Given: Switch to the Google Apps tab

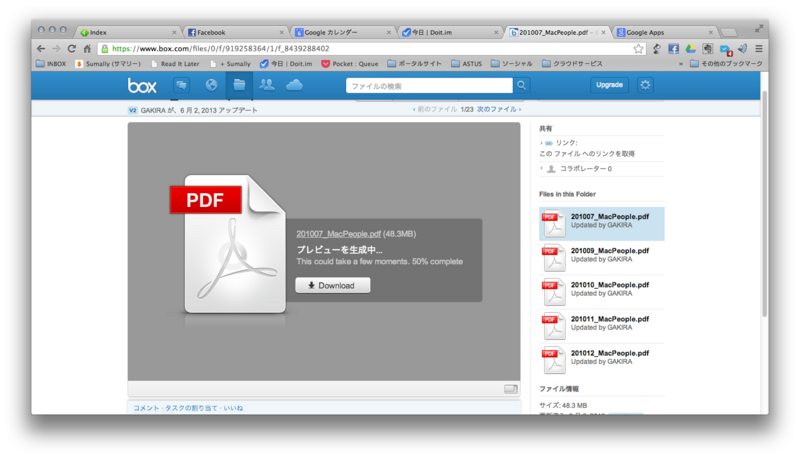Looking at the screenshot, I should pyautogui.click(x=664, y=32).
